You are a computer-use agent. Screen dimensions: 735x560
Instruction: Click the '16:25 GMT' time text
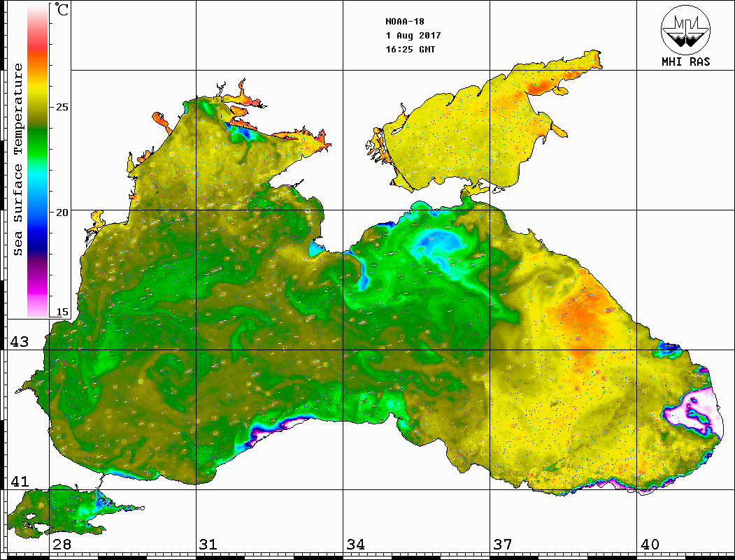pos(410,49)
